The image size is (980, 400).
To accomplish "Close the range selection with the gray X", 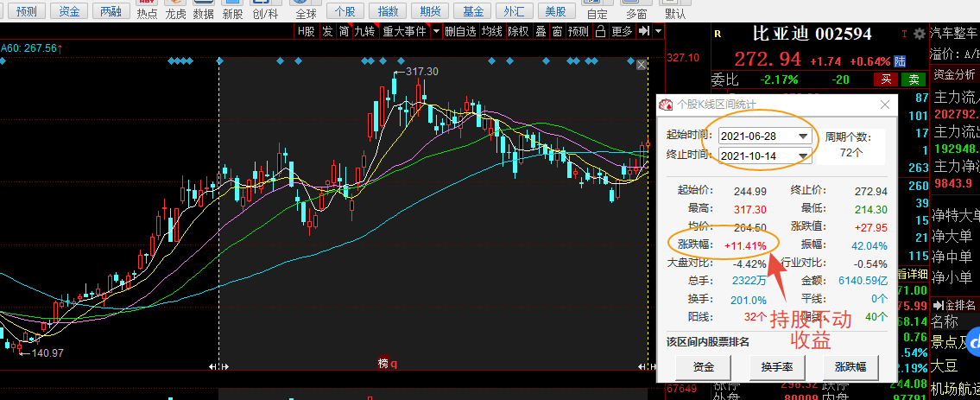I will (x=641, y=65).
